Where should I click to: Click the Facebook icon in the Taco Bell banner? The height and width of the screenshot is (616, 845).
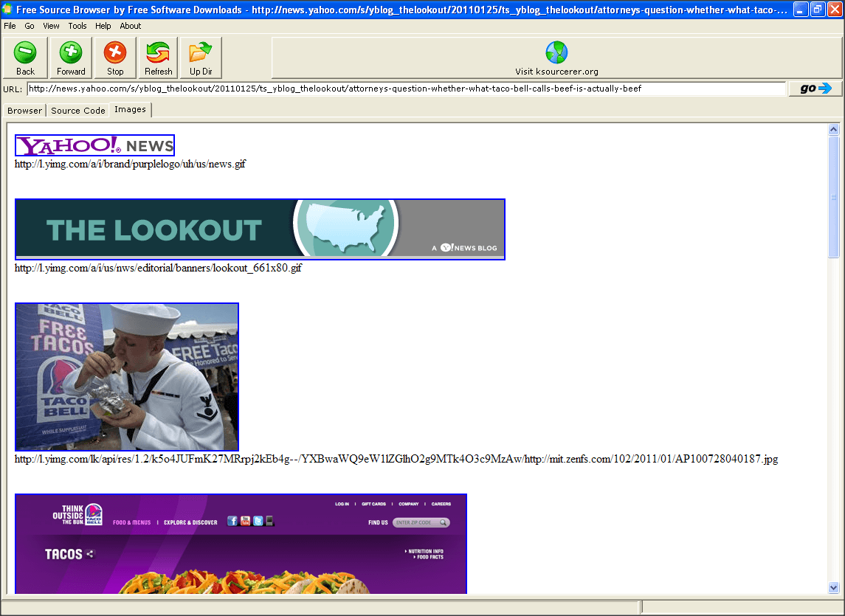pyautogui.click(x=232, y=521)
